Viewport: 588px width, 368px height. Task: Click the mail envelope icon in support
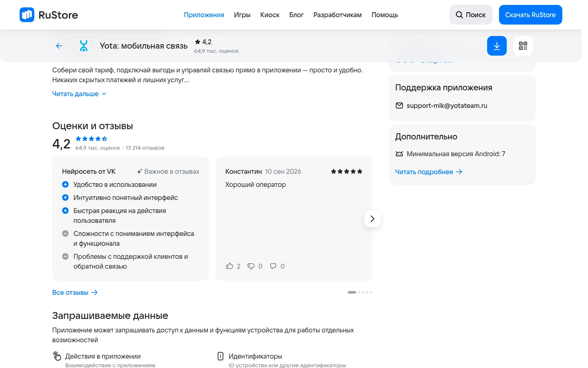point(399,105)
